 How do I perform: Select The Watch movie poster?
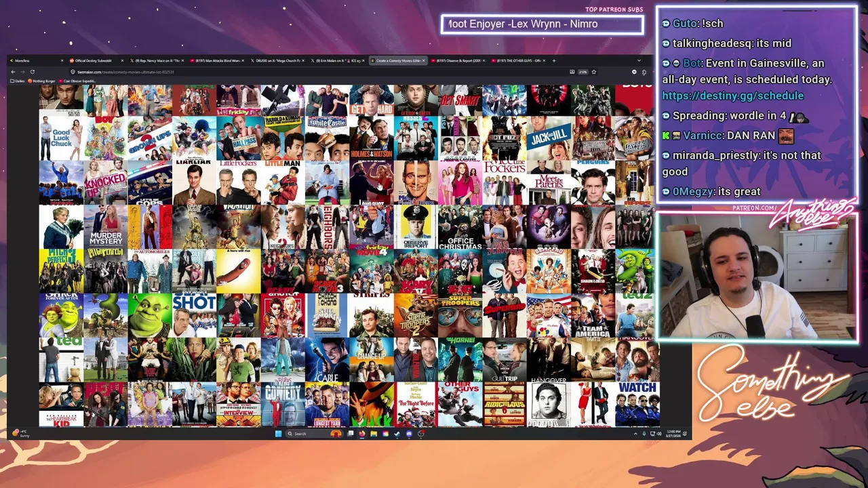(637, 405)
